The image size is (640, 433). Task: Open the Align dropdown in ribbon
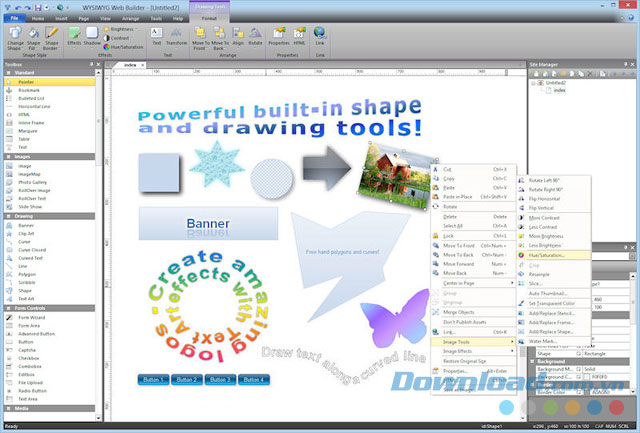click(238, 36)
